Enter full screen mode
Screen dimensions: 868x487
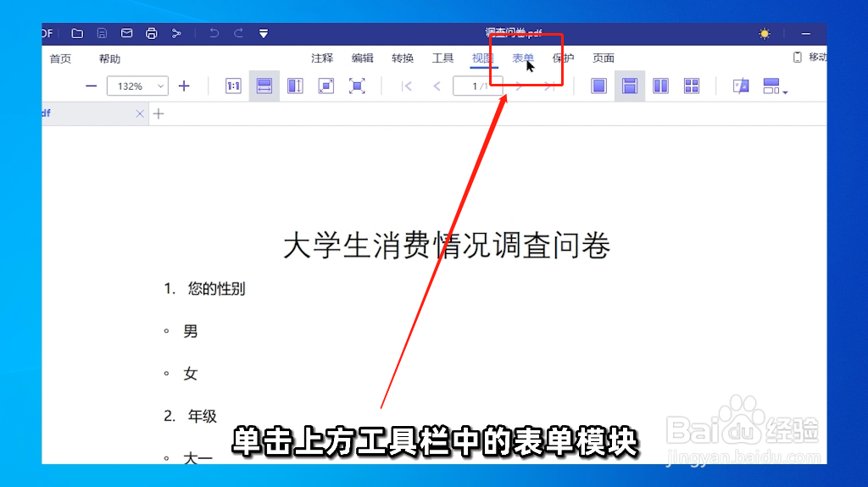357,86
